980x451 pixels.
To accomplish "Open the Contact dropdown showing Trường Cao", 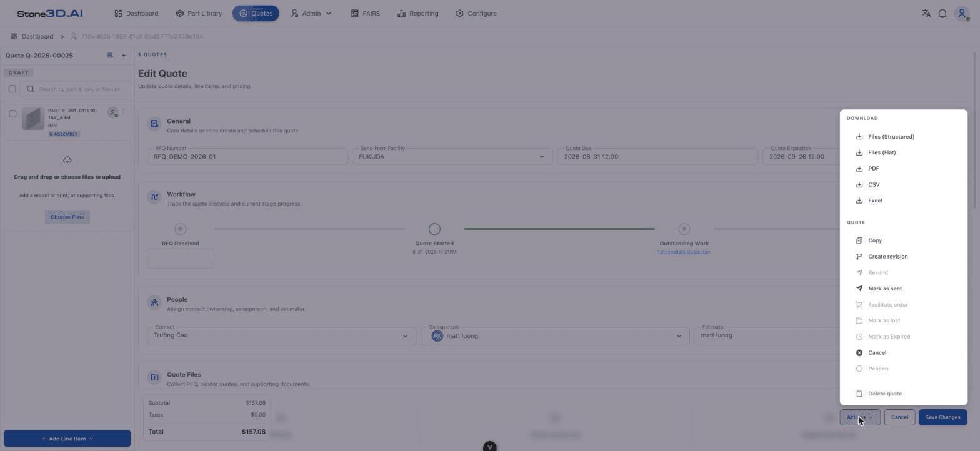I will click(281, 336).
